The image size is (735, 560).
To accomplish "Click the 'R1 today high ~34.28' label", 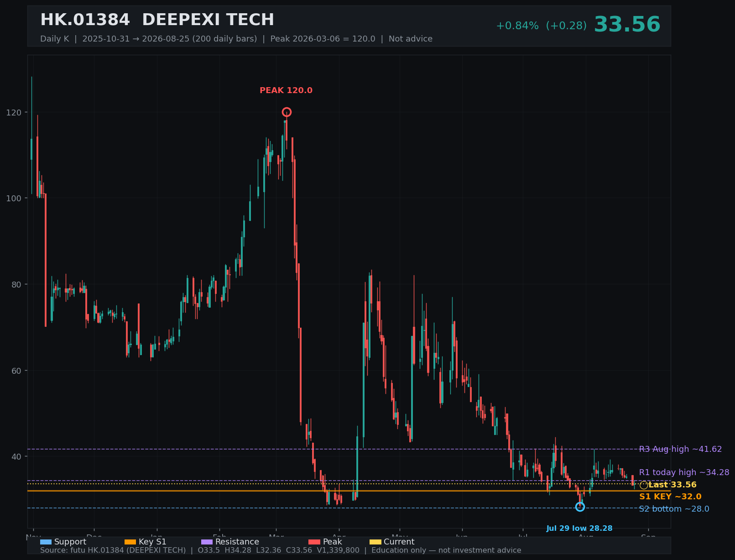I will click(x=684, y=472).
